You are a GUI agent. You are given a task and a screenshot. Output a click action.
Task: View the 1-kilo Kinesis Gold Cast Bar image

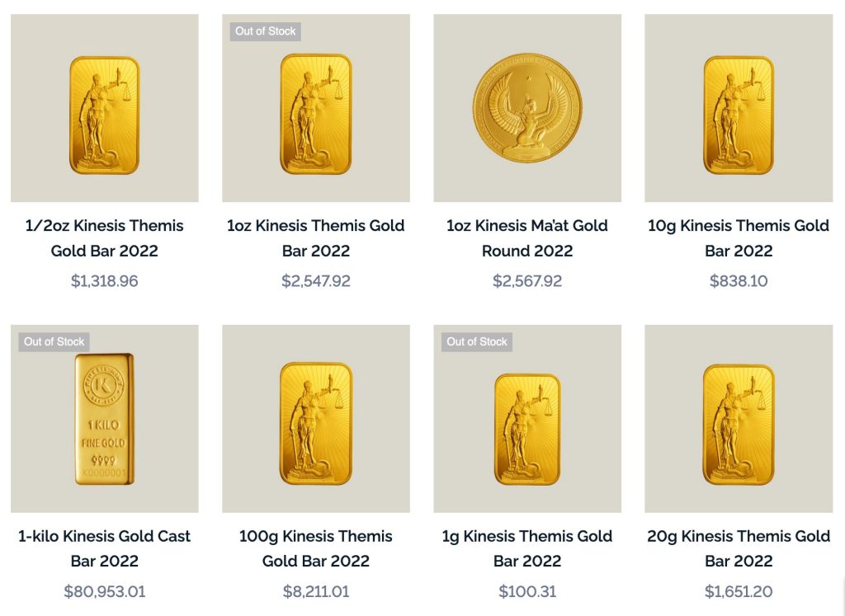coord(104,419)
